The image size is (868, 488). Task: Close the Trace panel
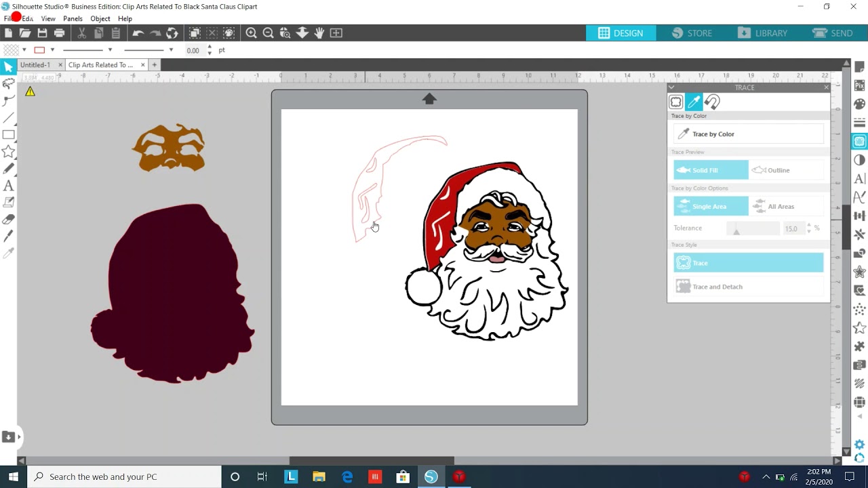826,87
